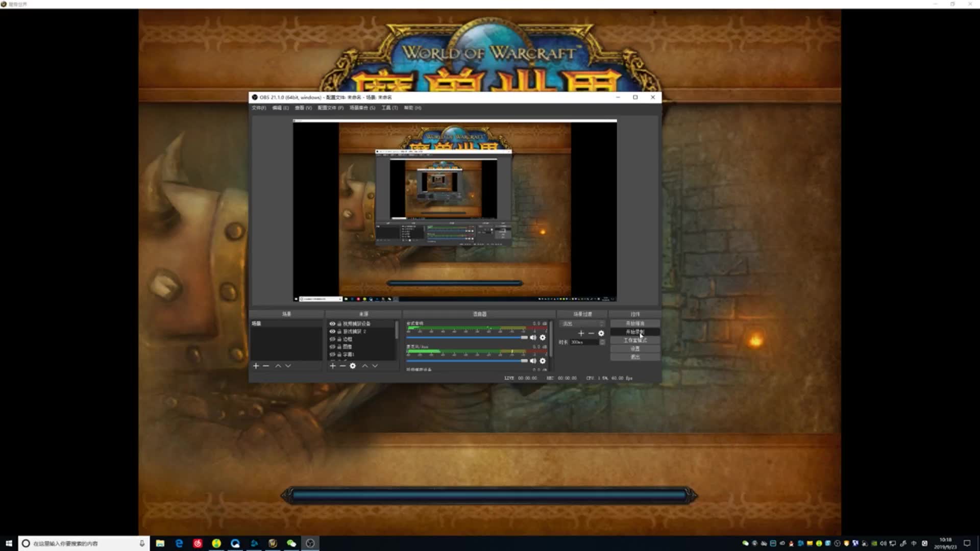
Task: Mute the desktop audio (台式音响) speaker
Action: pos(533,337)
